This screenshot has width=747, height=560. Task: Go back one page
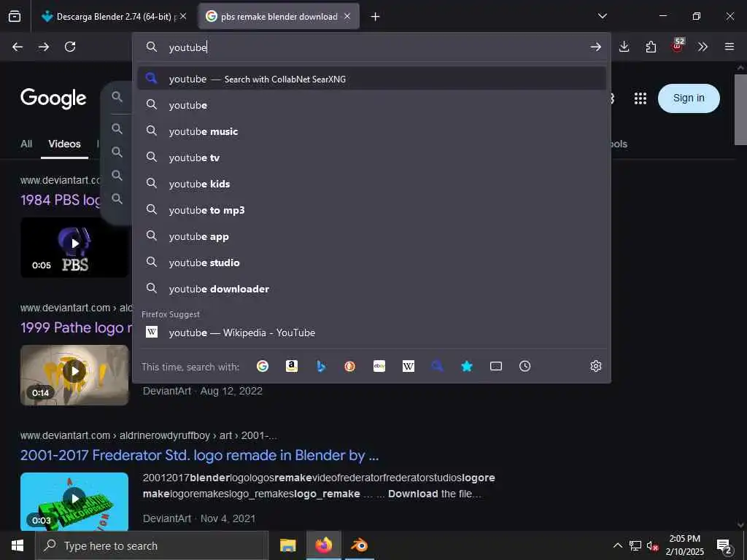(18, 47)
